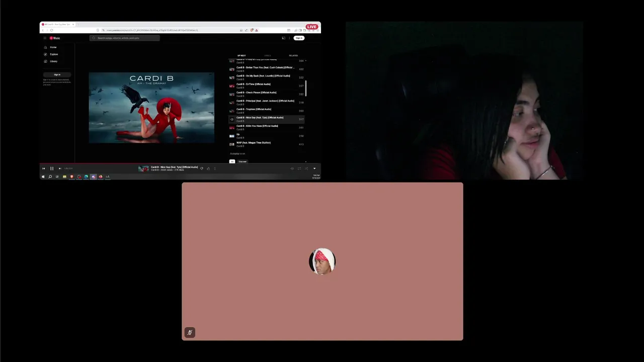Open Explore in the sidebar
The width and height of the screenshot is (644, 362).
[50, 54]
